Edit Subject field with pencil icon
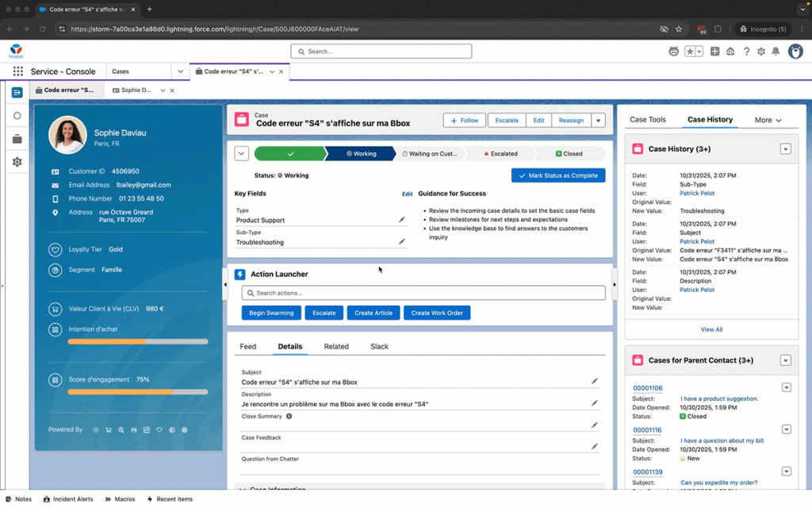 pos(594,382)
